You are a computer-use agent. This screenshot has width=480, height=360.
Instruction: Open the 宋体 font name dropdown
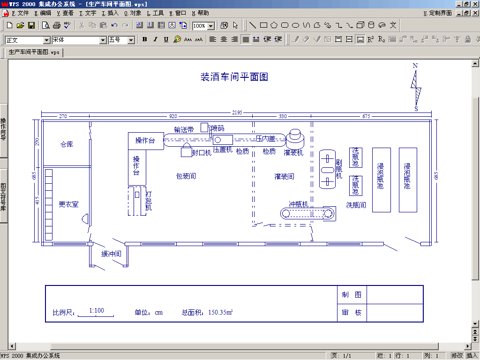pos(103,40)
